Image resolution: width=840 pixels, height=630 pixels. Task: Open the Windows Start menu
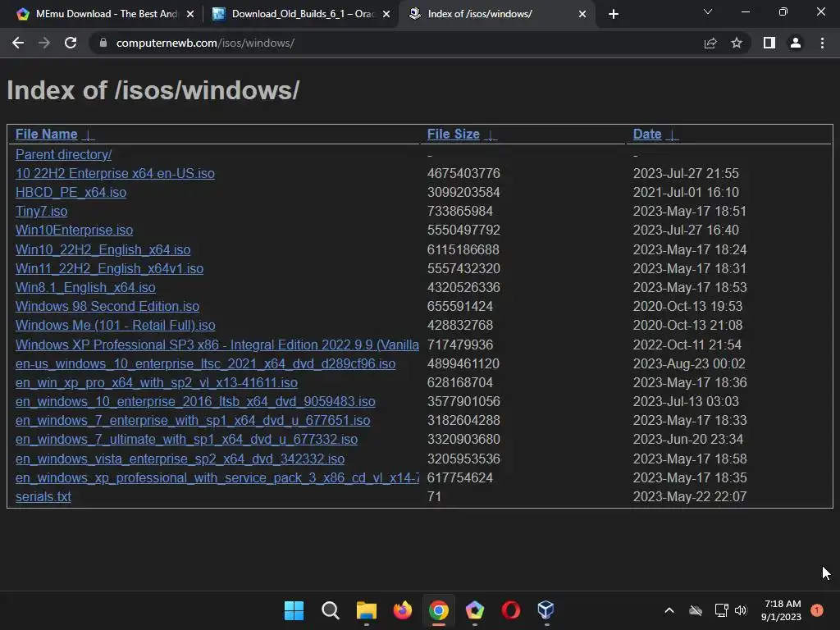coord(294,610)
